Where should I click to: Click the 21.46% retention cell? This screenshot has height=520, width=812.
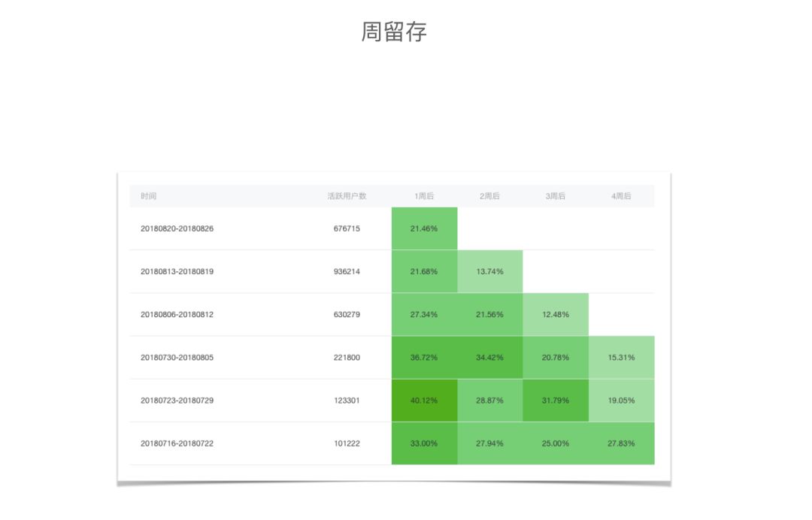click(424, 228)
